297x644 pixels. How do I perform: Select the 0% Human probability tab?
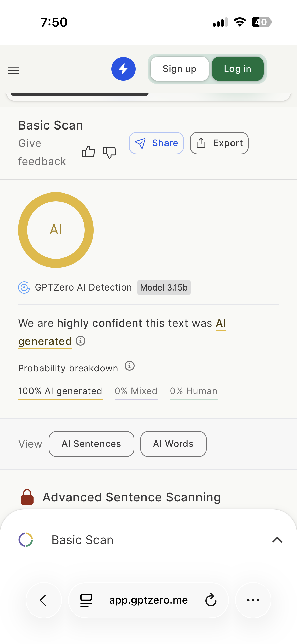193,391
